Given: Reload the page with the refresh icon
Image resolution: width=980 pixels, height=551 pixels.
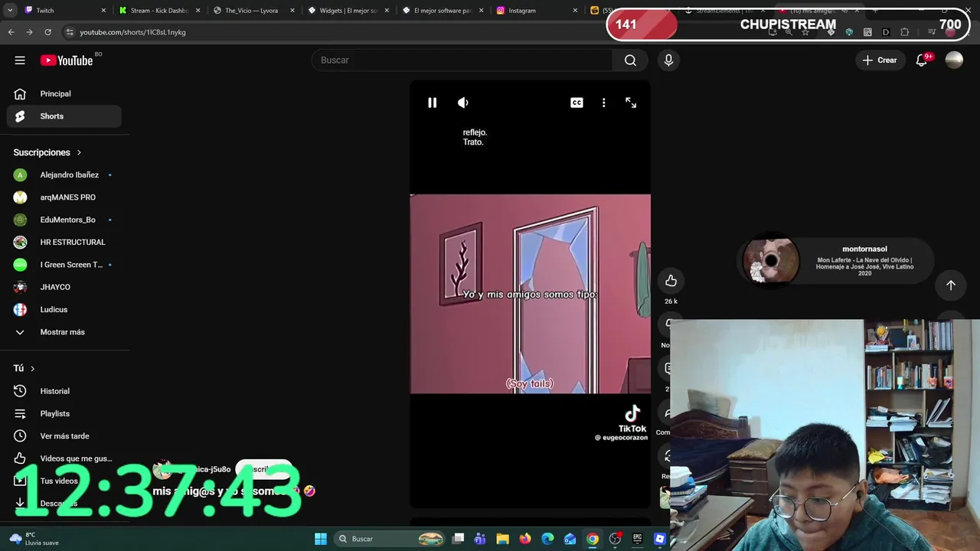Looking at the screenshot, I should (47, 32).
